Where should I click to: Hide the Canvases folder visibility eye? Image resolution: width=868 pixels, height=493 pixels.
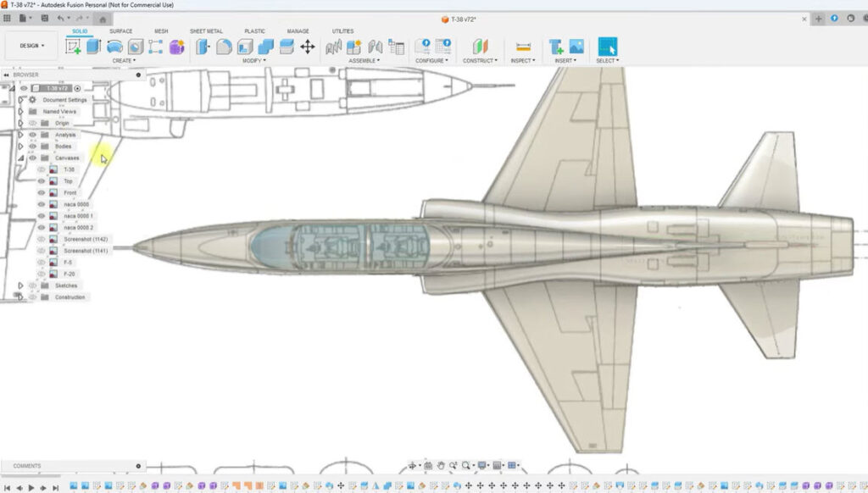33,158
